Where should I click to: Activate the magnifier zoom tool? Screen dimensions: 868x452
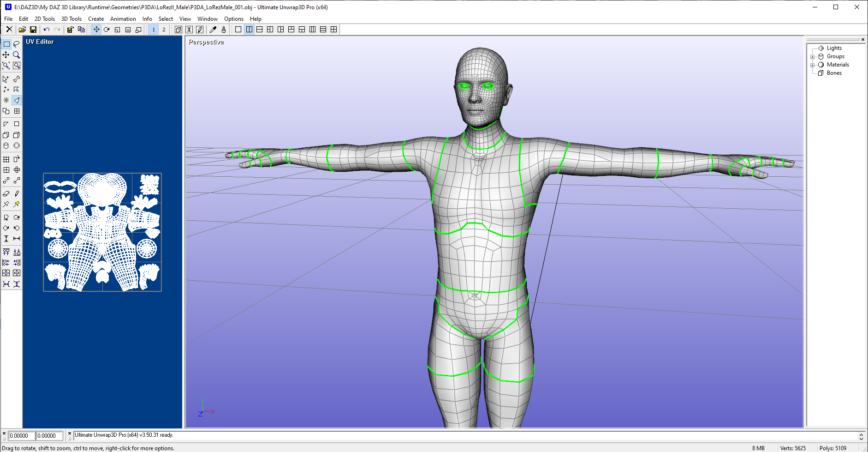(x=17, y=55)
